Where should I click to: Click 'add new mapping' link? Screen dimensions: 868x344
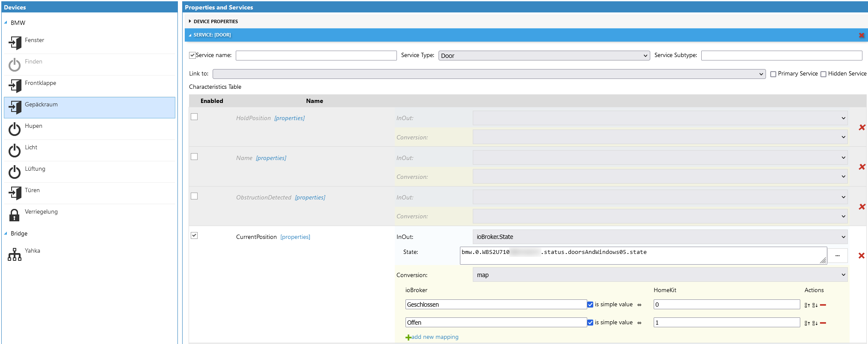[x=434, y=337]
